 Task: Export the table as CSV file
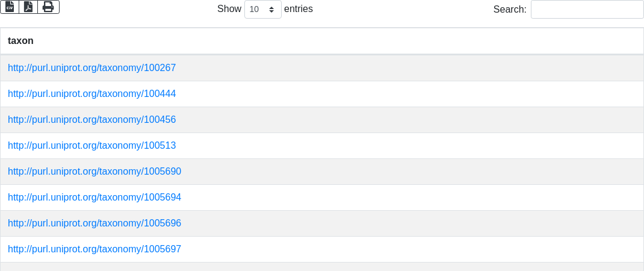10,7
